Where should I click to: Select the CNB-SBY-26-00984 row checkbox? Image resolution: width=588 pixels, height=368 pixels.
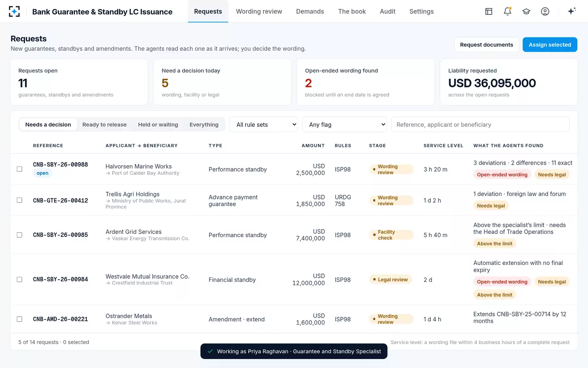click(x=19, y=280)
